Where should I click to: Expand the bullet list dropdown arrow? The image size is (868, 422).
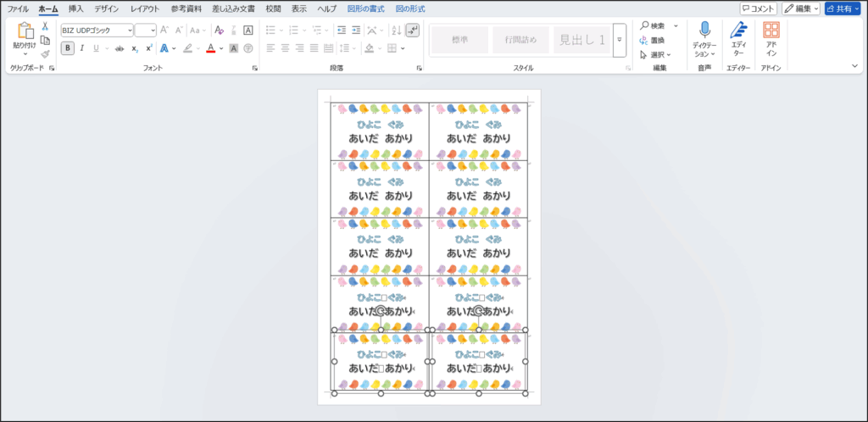point(281,31)
